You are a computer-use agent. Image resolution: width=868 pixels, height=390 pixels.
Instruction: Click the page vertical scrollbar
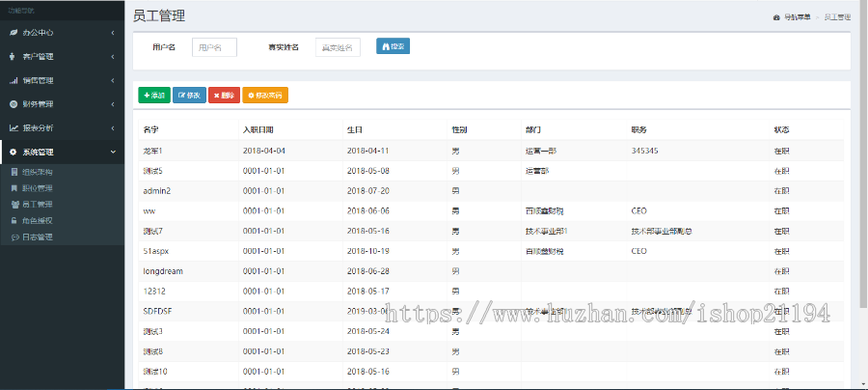(864, 155)
